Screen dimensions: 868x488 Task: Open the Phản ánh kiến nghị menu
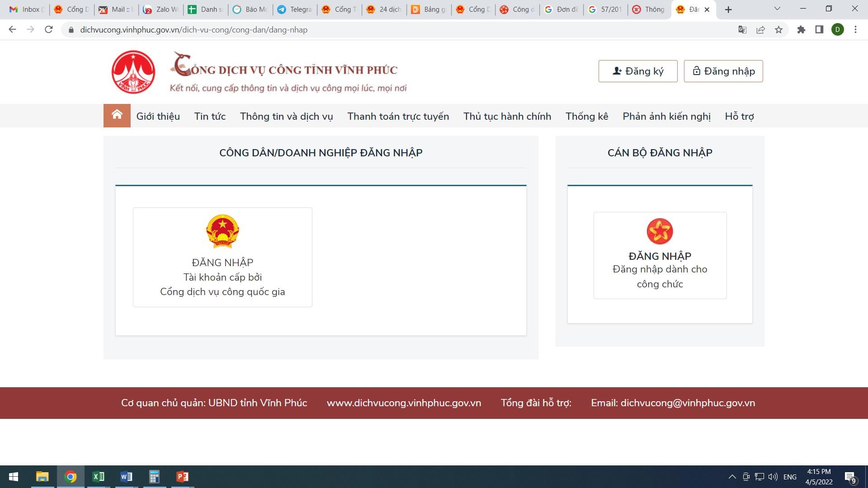pyautogui.click(x=666, y=116)
